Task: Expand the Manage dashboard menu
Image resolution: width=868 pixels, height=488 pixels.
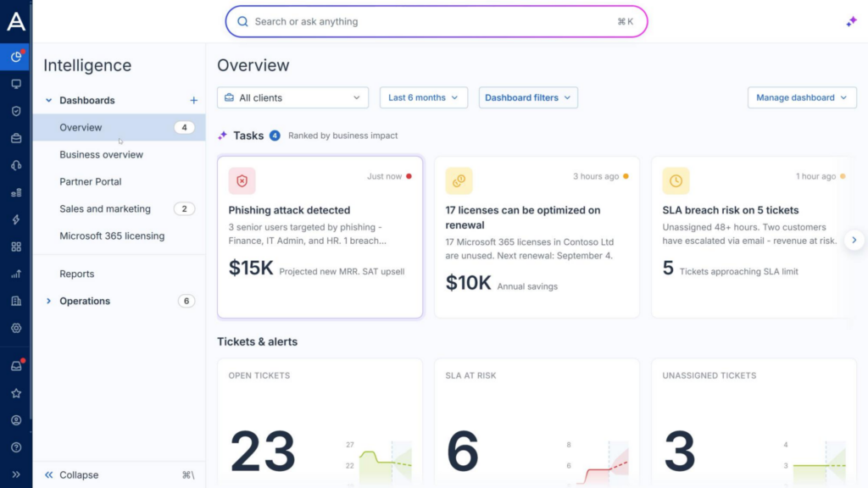Action: [x=802, y=97]
